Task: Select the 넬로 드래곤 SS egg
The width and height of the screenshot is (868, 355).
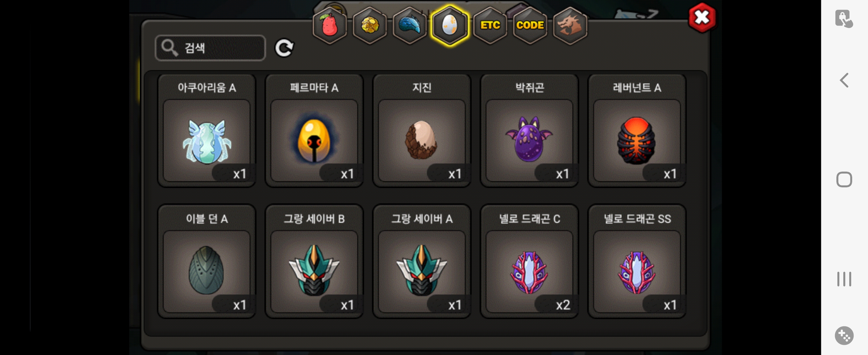Action: pos(637,261)
